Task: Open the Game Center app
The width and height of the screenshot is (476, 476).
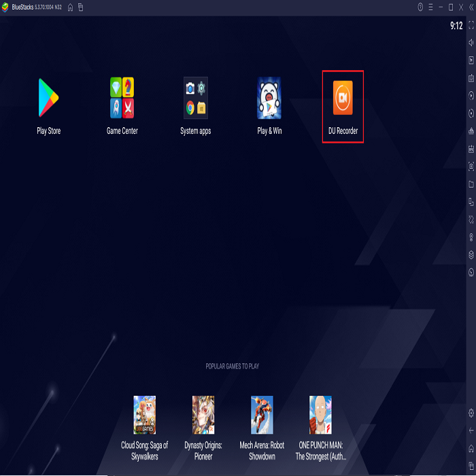Action: coord(122,98)
